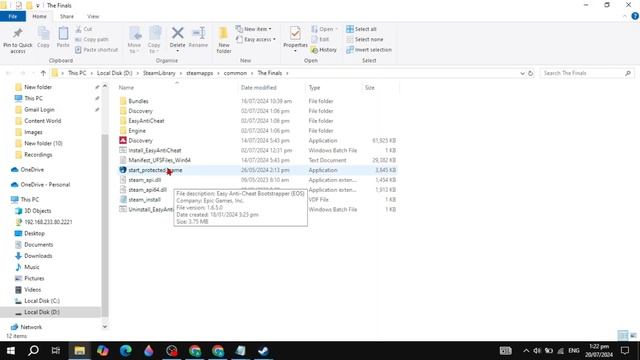This screenshot has height=360, width=640.
Task: Open Local Disk (C:) in navigation pane
Action: 42,301
